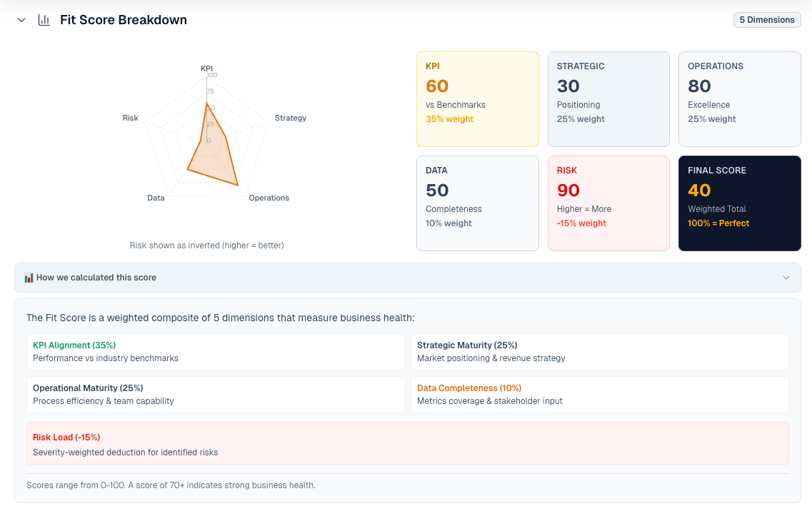Screen dimensions: 812x516
Task: Select the DATA Completeness card
Action: 477,203
